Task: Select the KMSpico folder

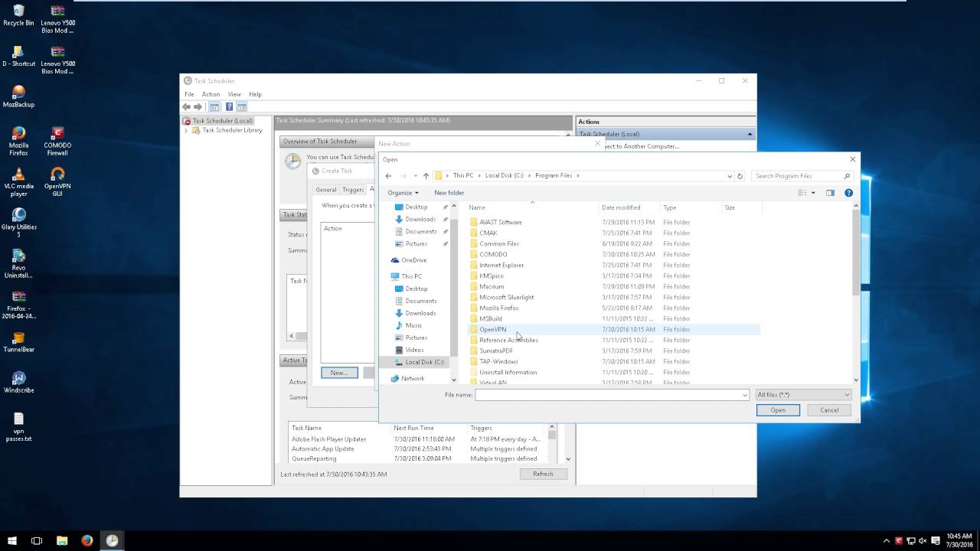Action: click(492, 275)
